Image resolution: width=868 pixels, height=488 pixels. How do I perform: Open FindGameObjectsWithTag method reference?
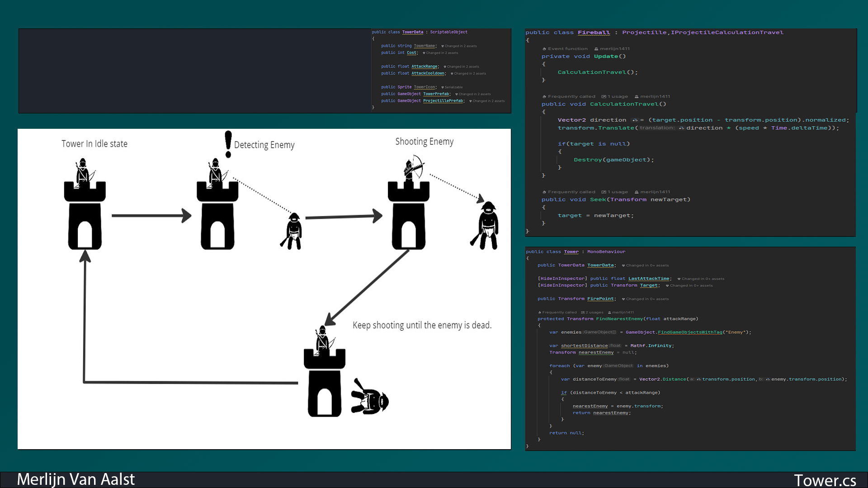[690, 332]
